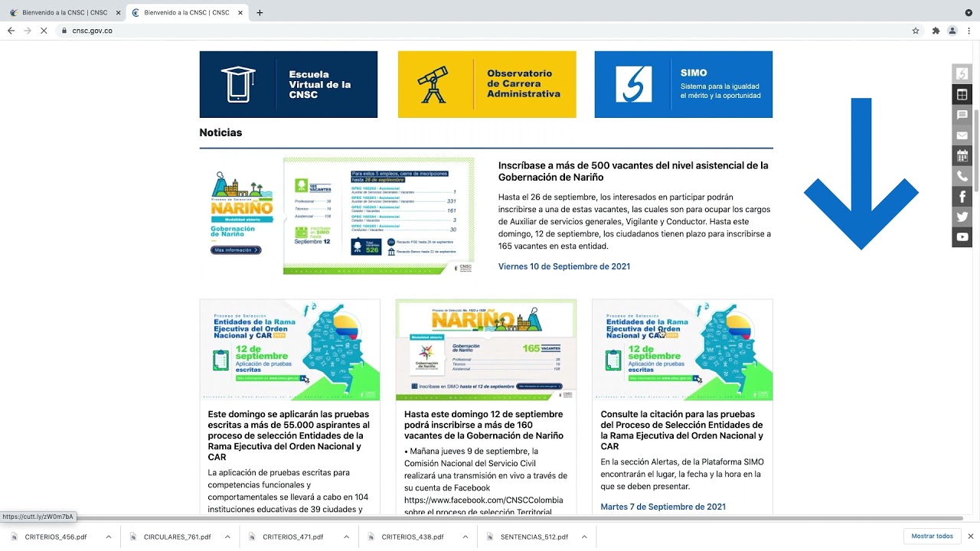Open the Facebook sidebar icon
The image size is (980, 551).
[x=962, y=197]
